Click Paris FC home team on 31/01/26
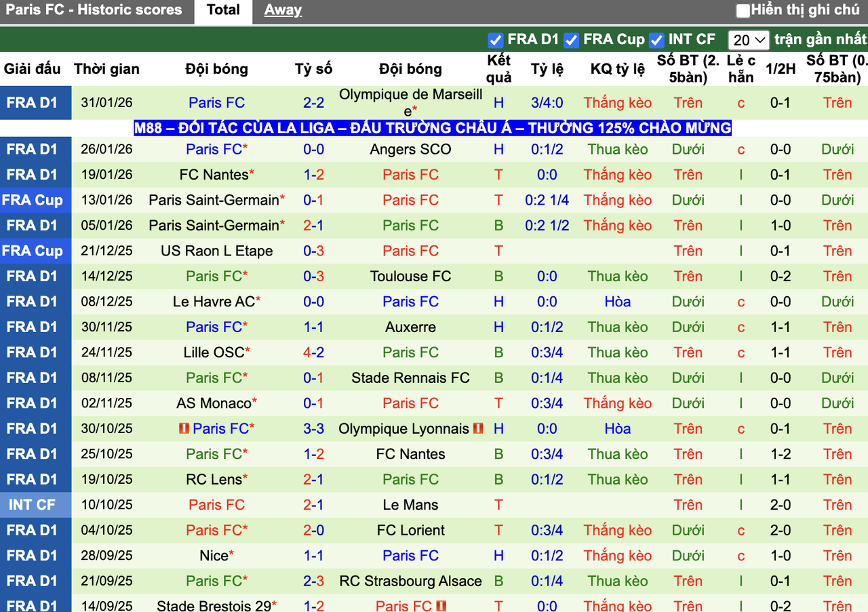This screenshot has width=868, height=612. coord(216,103)
